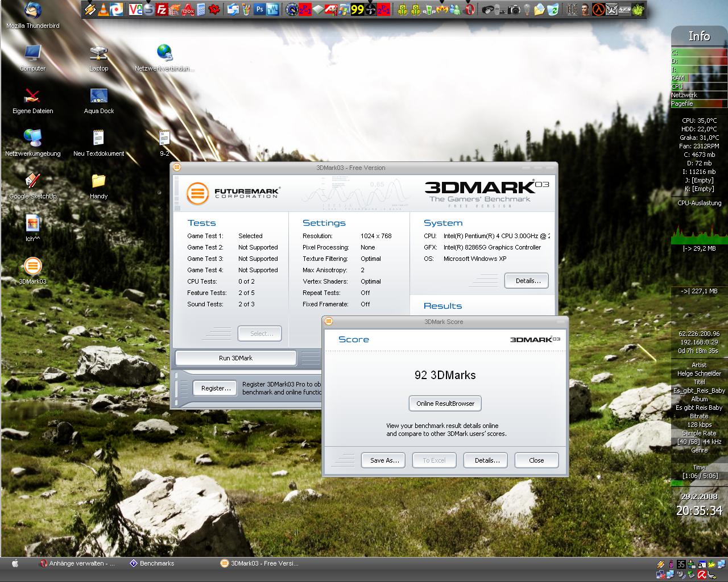
Task: Open the VNC viewer dock icon
Action: pos(135,9)
